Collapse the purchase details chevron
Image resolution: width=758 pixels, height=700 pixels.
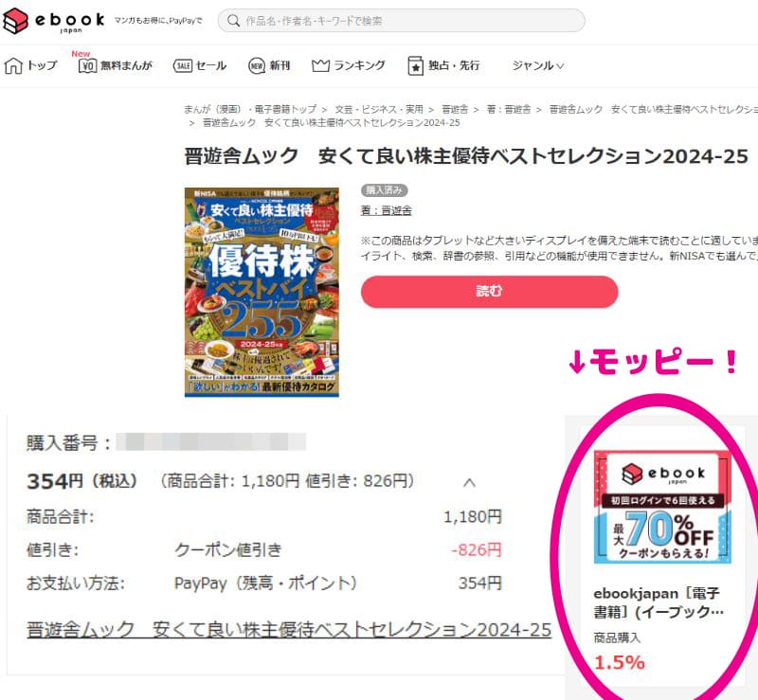[x=469, y=482]
